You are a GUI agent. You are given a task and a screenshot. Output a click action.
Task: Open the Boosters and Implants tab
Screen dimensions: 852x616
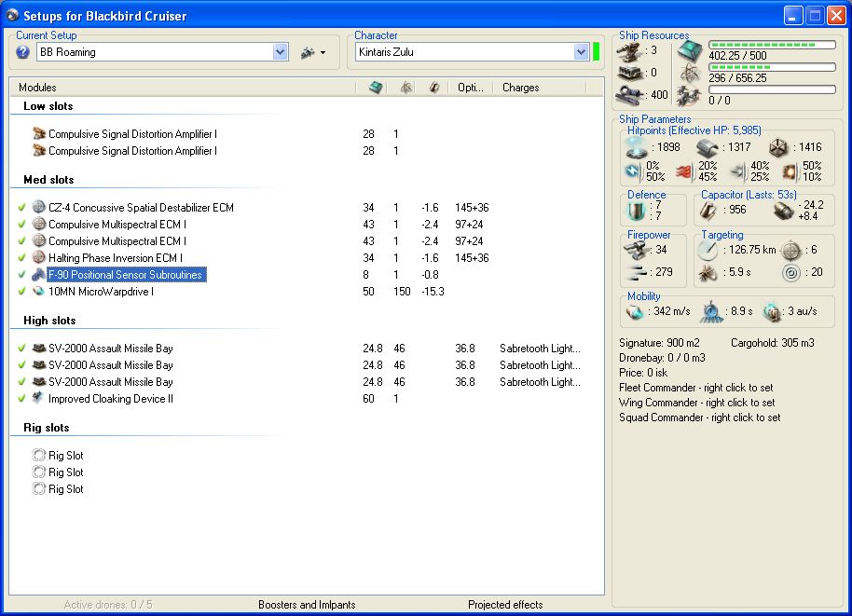307,605
